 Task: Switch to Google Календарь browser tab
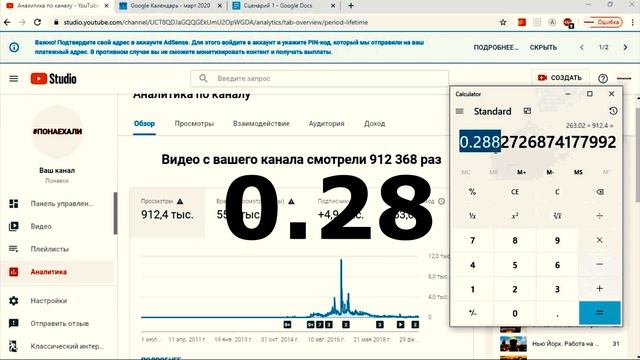click(x=170, y=6)
